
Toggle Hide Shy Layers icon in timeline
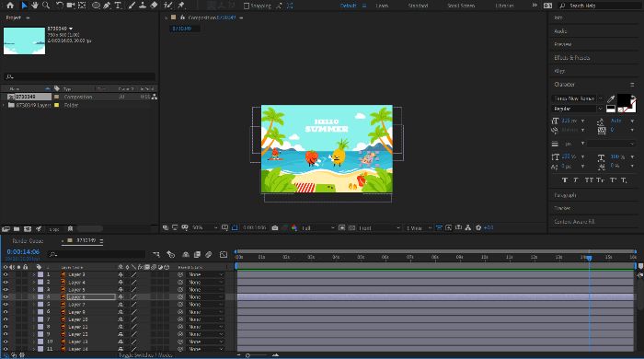pos(186,255)
